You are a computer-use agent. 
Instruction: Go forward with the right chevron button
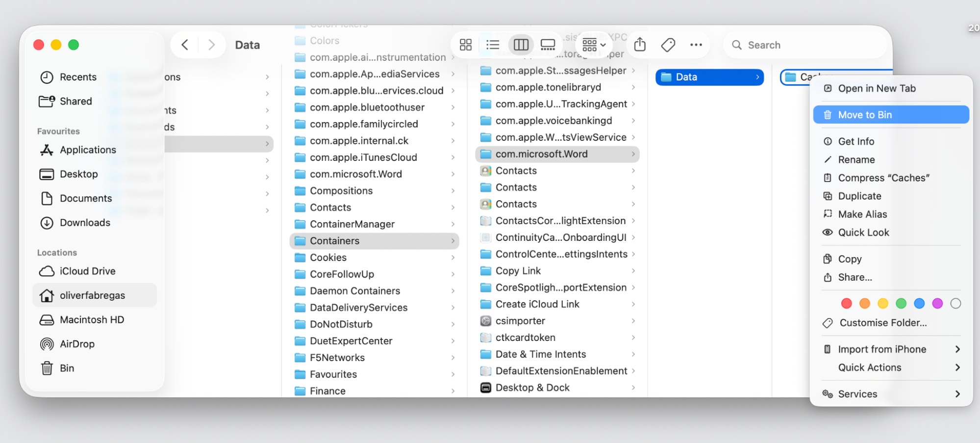coord(211,45)
